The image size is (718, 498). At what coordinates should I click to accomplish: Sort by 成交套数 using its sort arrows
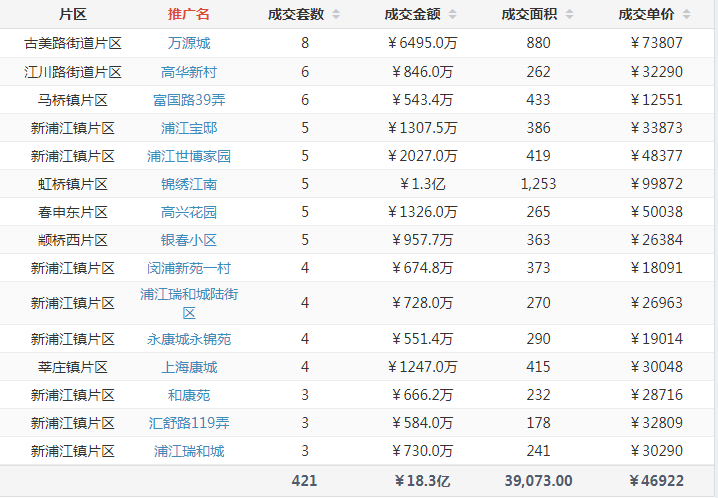(336, 14)
